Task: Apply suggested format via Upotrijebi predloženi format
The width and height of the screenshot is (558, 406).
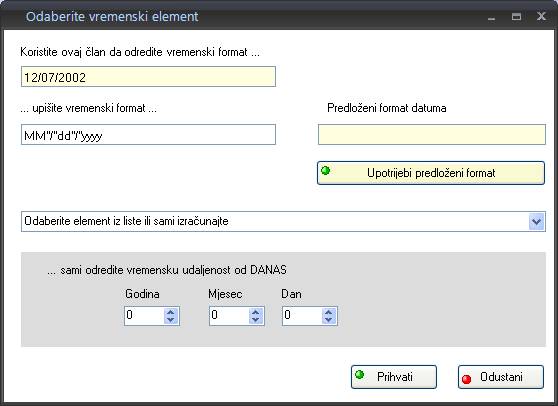Action: (x=431, y=173)
